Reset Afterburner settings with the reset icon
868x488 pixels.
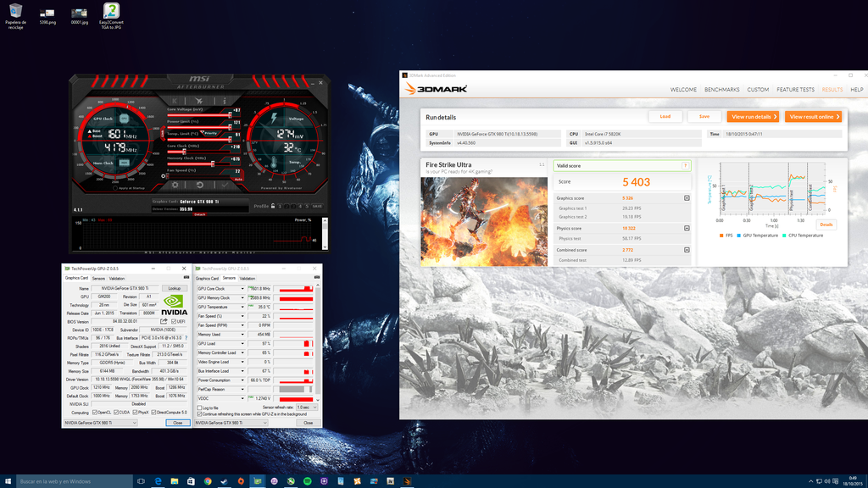tap(200, 186)
